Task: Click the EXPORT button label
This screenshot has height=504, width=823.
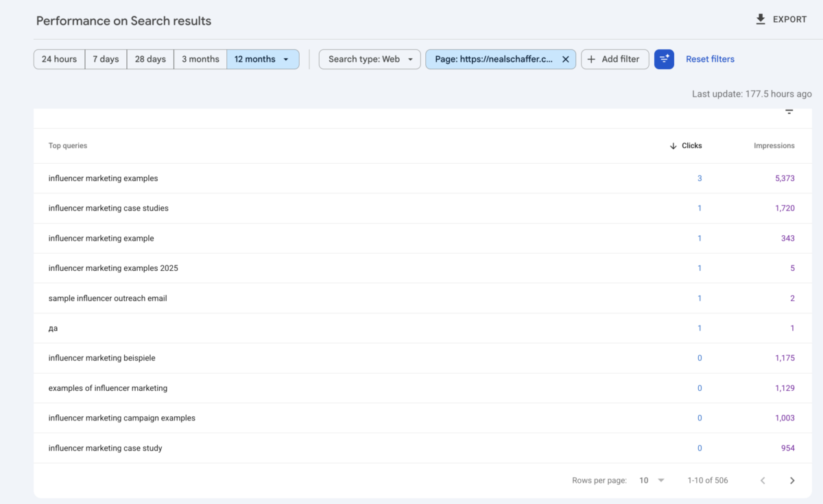Action: [x=790, y=19]
